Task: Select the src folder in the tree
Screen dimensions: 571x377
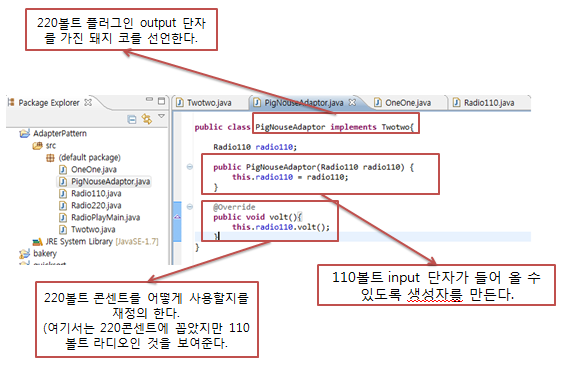Action: pyautogui.click(x=51, y=146)
